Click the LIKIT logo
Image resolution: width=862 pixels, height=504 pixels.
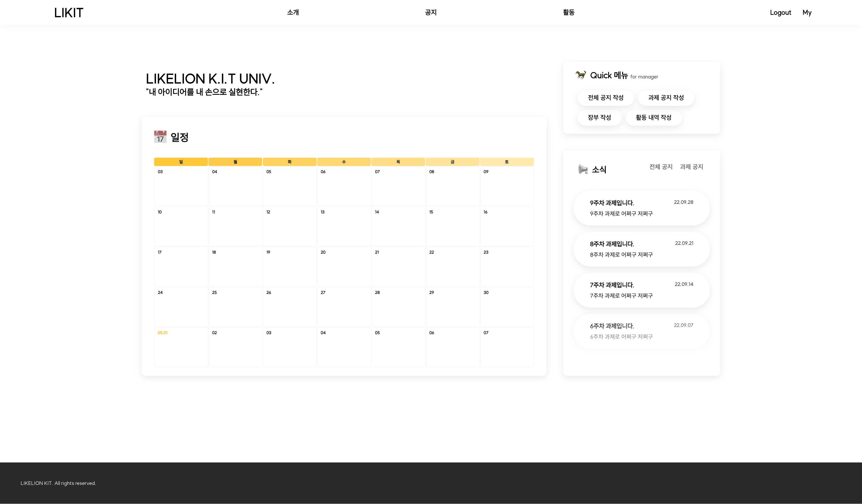[68, 12]
